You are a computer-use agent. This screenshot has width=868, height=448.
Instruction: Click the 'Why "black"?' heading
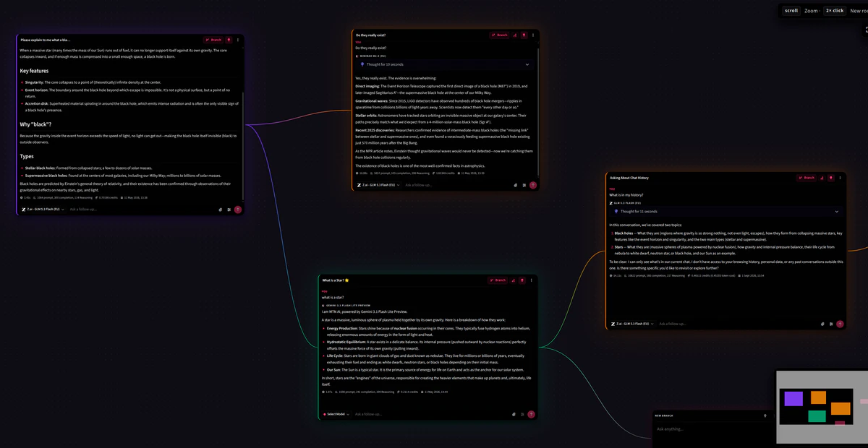36,124
